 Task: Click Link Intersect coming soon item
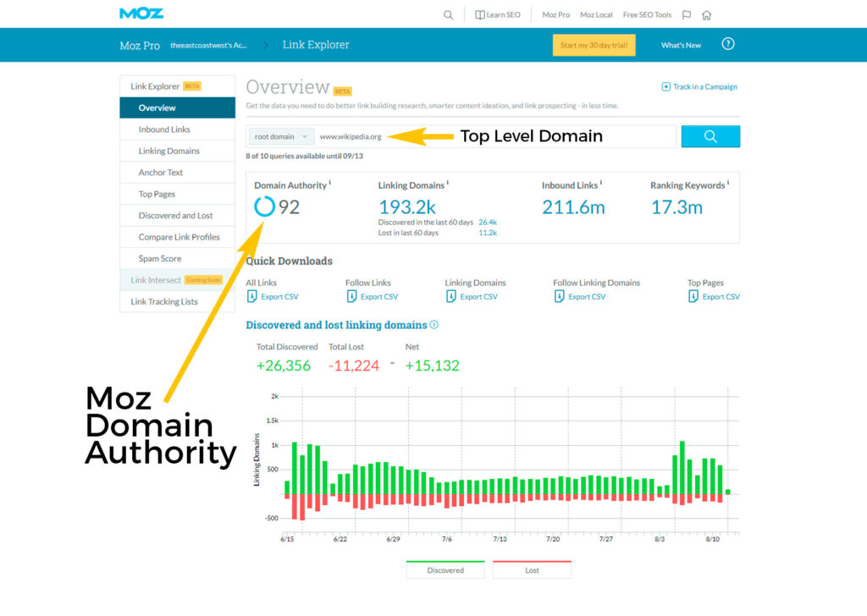[178, 280]
